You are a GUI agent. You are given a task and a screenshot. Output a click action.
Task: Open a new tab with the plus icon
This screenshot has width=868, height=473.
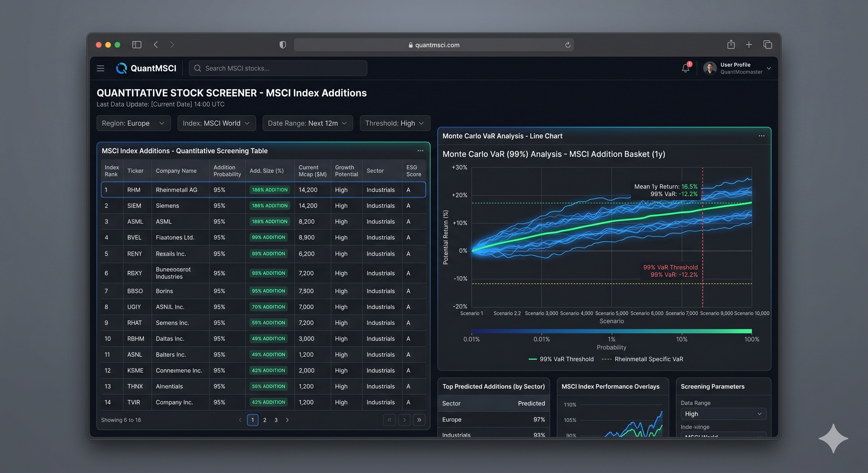click(749, 44)
